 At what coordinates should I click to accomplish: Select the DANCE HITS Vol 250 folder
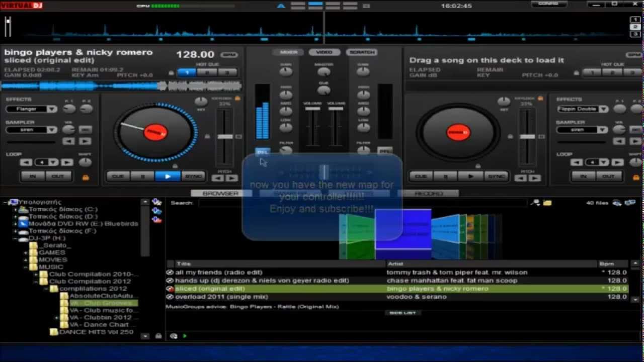tap(96, 332)
